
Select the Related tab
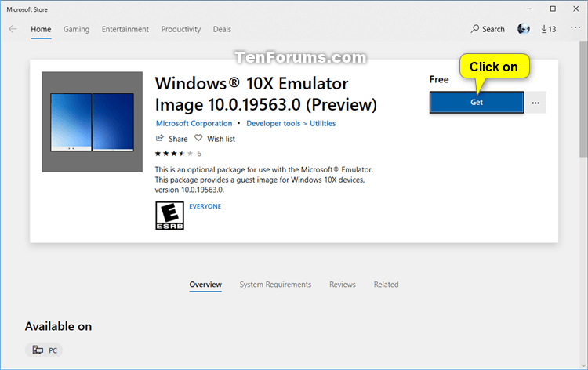[386, 285]
